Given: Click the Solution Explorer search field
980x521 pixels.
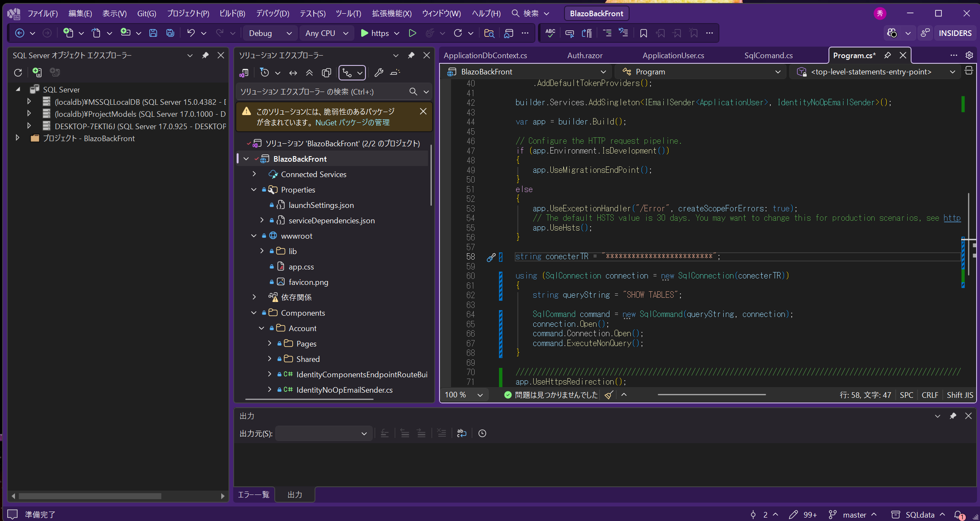Looking at the screenshot, I should pyautogui.click(x=321, y=92).
